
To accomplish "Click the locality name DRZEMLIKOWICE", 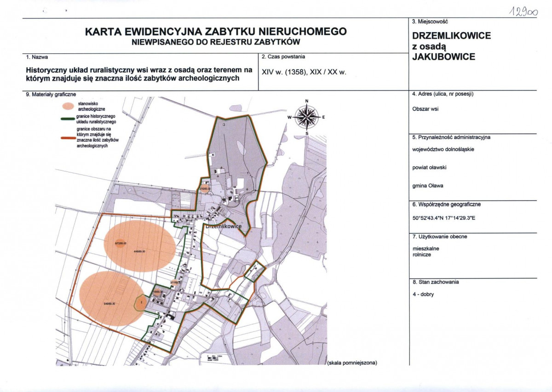I will click(451, 35).
